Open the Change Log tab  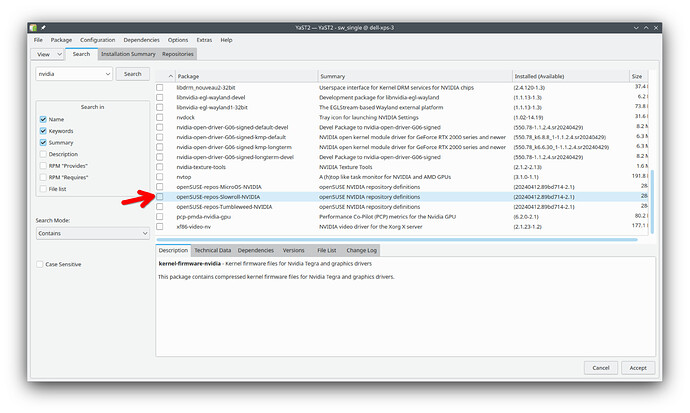361,250
